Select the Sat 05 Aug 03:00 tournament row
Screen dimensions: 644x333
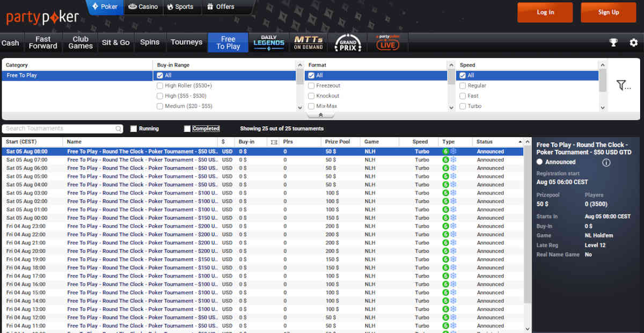click(x=262, y=193)
